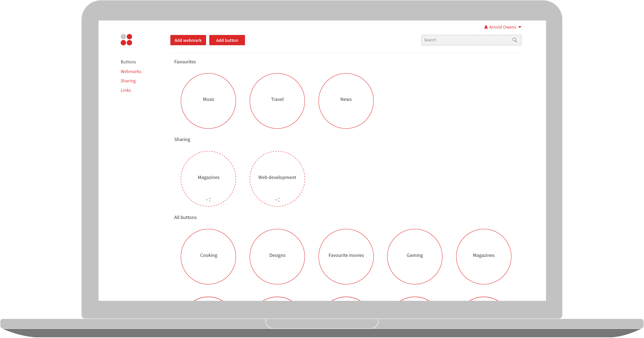Viewport: 644px width, 338px height.
Task: Open the Gaming circle button
Action: click(415, 256)
